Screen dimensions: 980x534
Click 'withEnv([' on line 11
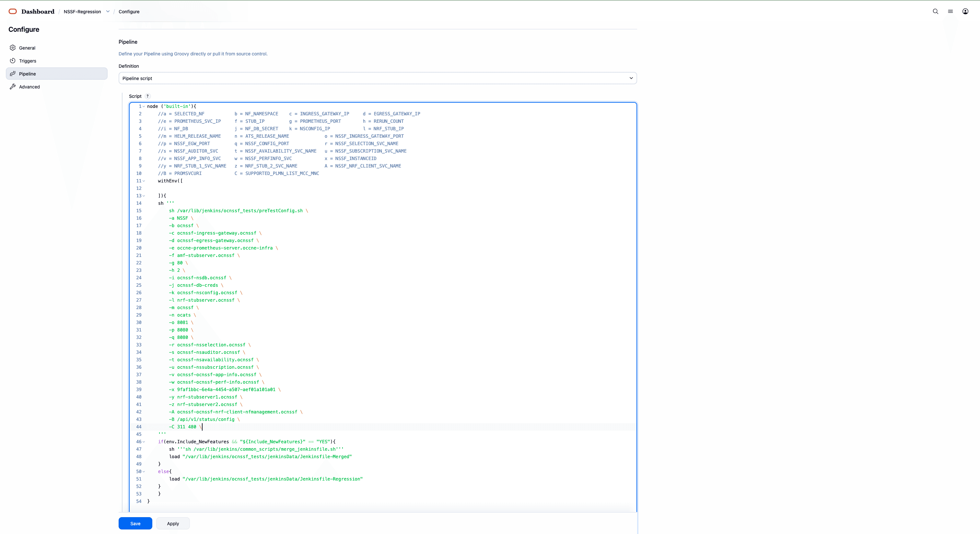(170, 181)
